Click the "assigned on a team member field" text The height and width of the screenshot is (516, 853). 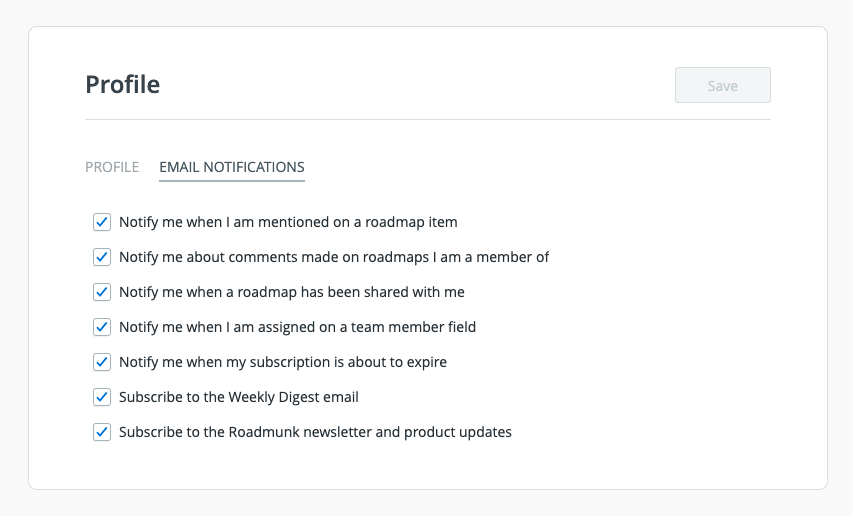pyautogui.click(x=297, y=327)
